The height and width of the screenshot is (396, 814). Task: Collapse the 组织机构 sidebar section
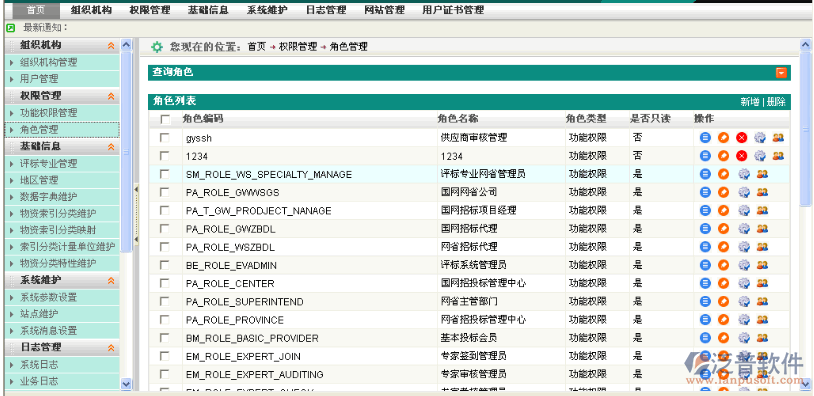point(111,46)
